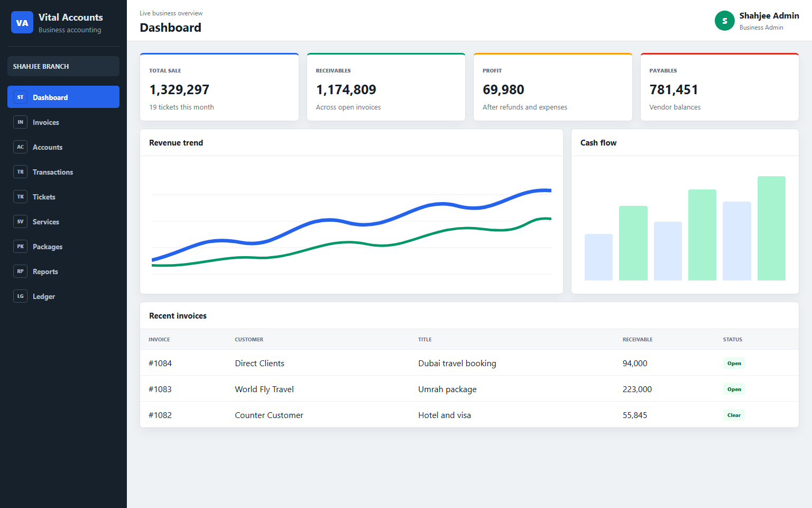Go to Services in sidebar

tap(63, 222)
